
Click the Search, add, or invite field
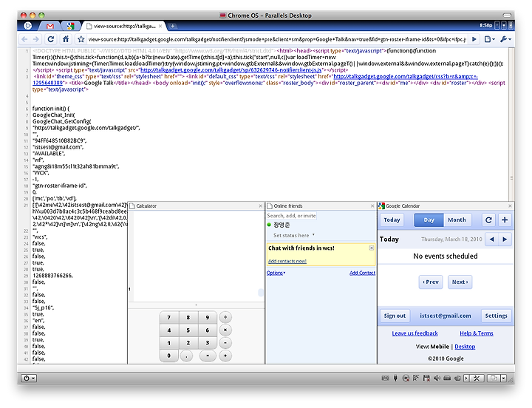[291, 216]
